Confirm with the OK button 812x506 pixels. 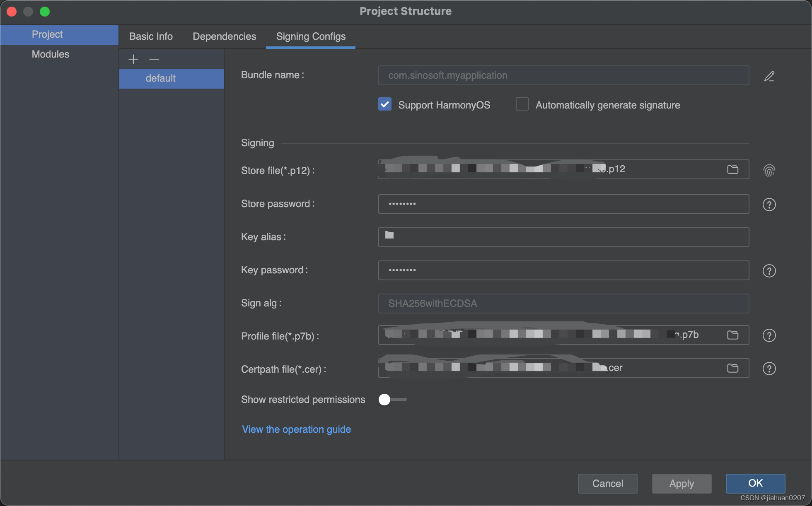[756, 483]
